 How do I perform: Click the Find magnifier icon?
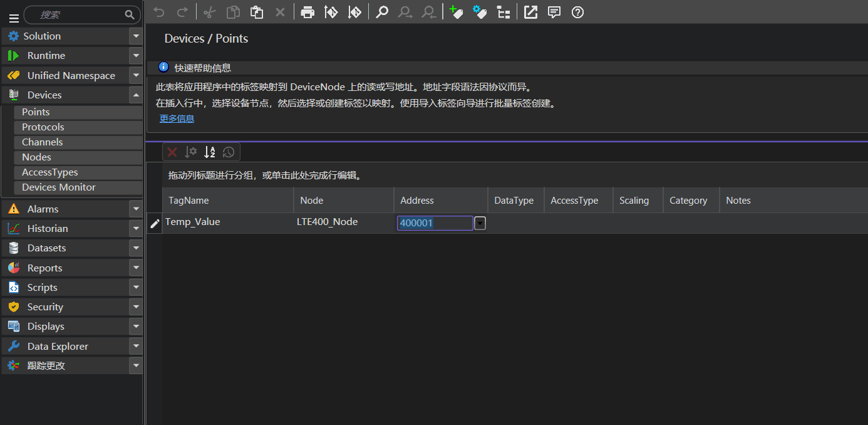coord(382,12)
